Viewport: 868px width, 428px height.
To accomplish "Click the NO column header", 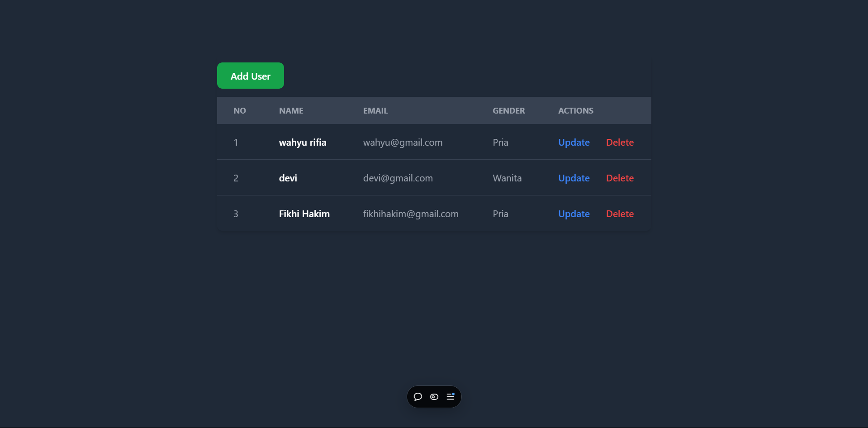I will click(240, 111).
